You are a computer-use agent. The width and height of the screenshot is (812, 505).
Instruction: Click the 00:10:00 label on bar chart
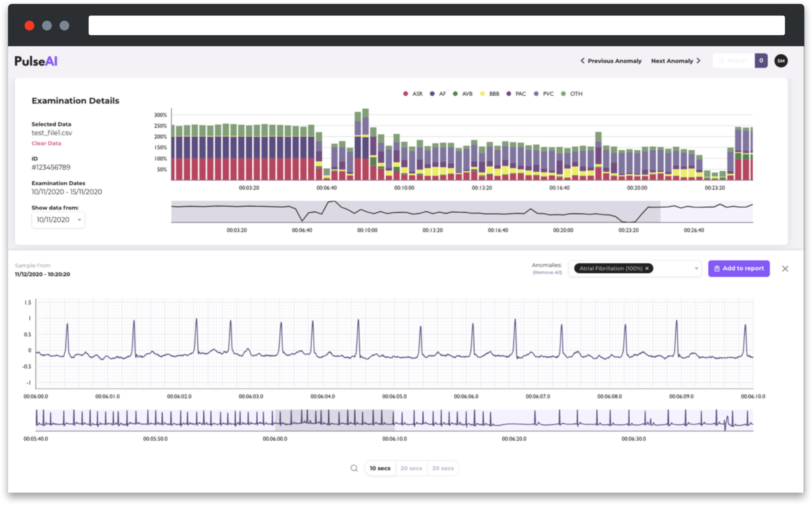pos(404,188)
